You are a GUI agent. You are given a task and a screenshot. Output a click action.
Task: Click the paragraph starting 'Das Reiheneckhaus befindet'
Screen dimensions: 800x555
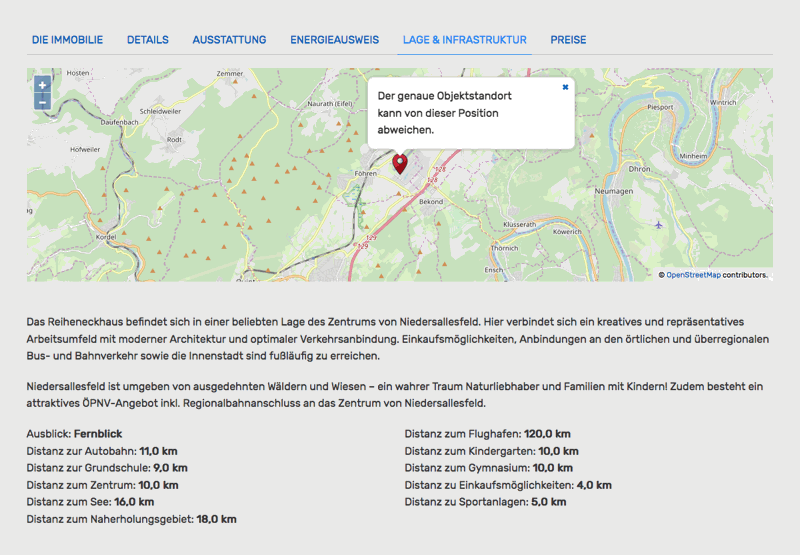tap(398, 339)
